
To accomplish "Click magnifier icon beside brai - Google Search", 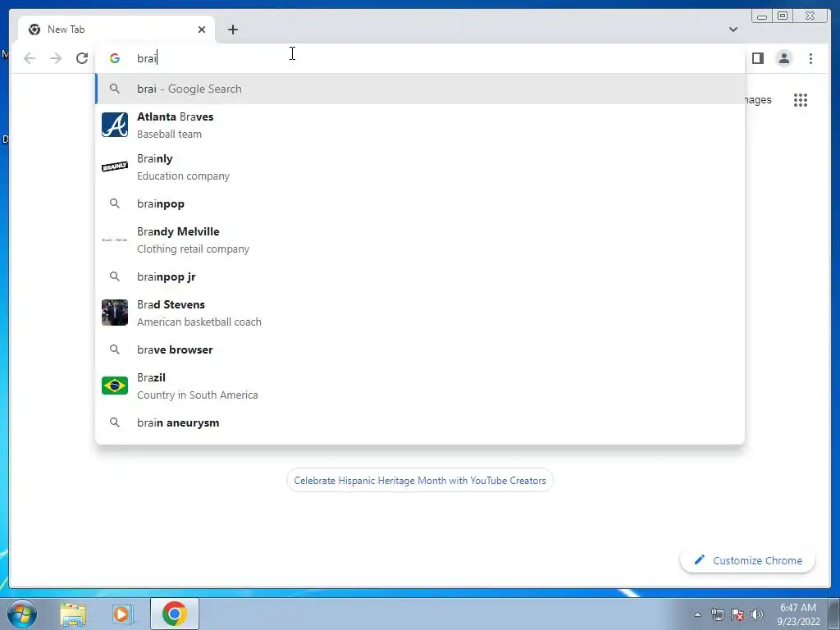I will 115,89.
